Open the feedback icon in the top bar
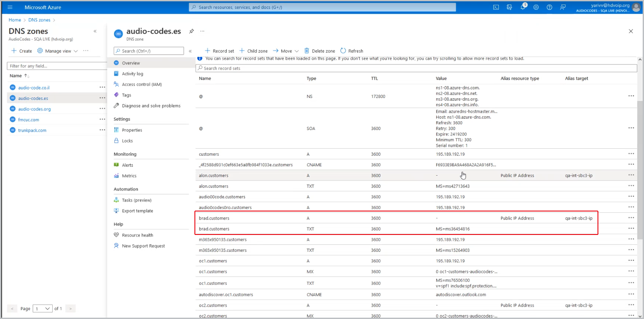 point(563,7)
